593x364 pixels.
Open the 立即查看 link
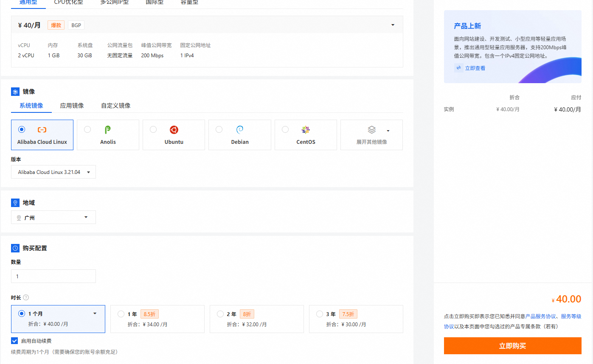point(475,68)
